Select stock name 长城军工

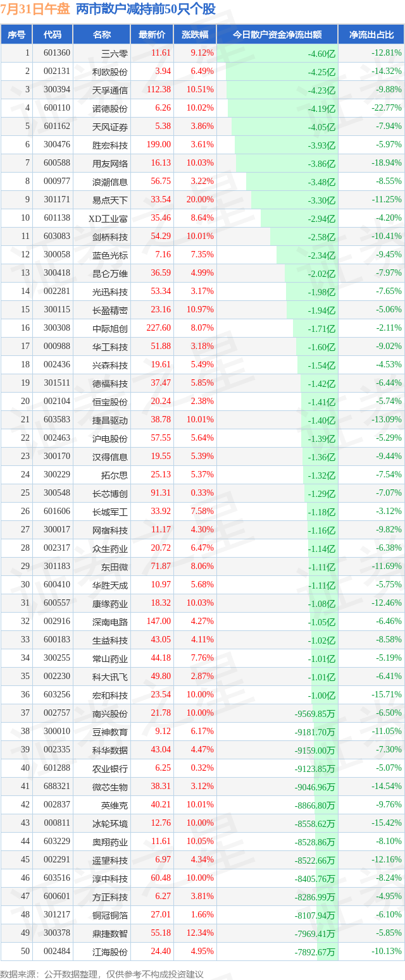(110, 511)
